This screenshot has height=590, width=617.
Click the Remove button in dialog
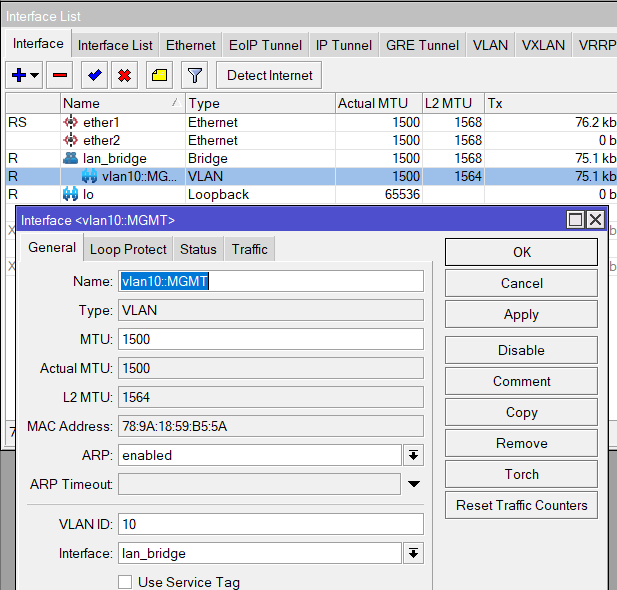[521, 443]
